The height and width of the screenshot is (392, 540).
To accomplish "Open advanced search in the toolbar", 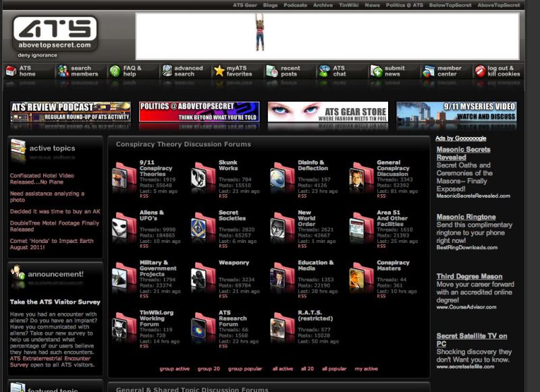I will [182, 71].
